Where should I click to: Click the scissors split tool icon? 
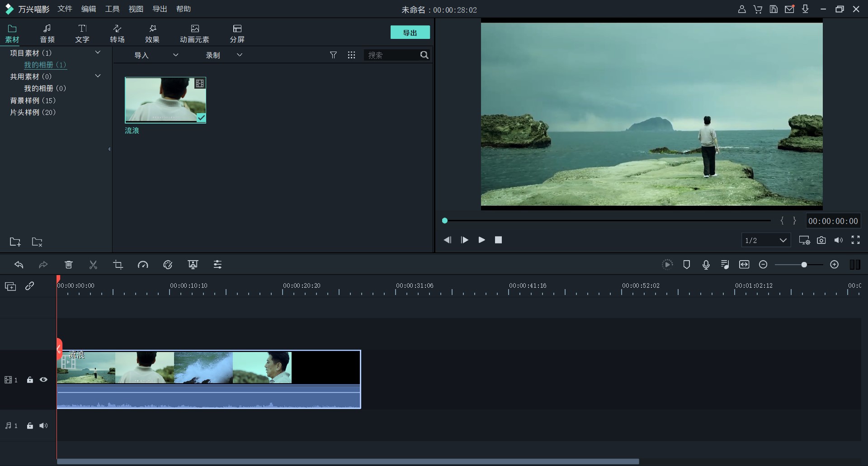click(x=93, y=265)
